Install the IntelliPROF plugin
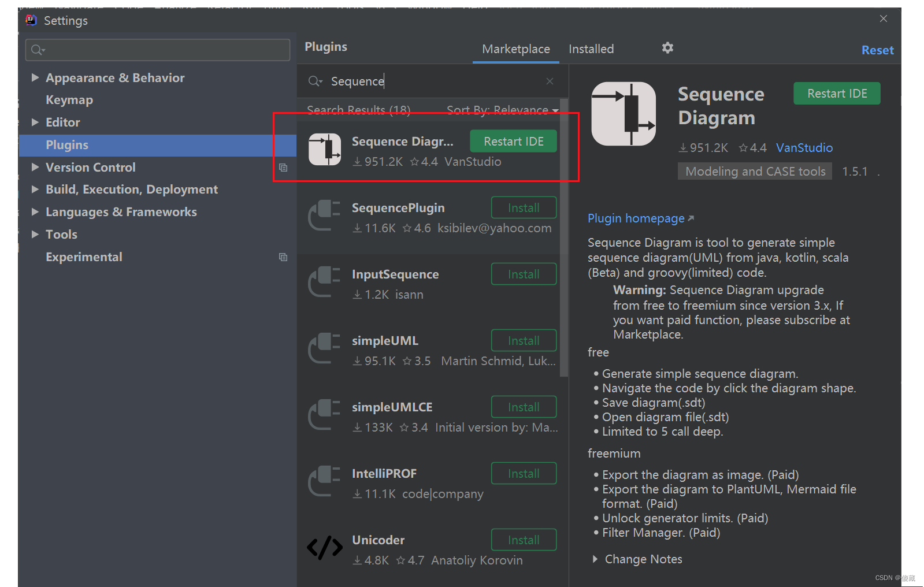This screenshot has height=587, width=924. (524, 474)
